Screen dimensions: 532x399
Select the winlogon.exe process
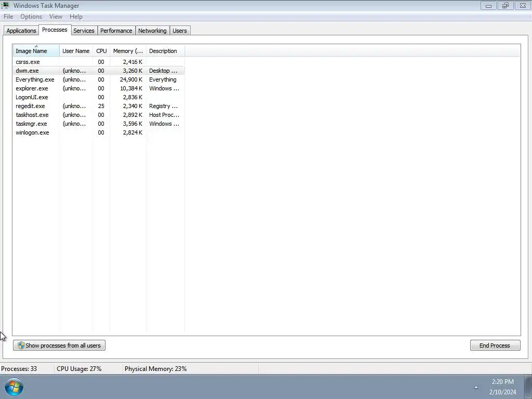pyautogui.click(x=99, y=132)
